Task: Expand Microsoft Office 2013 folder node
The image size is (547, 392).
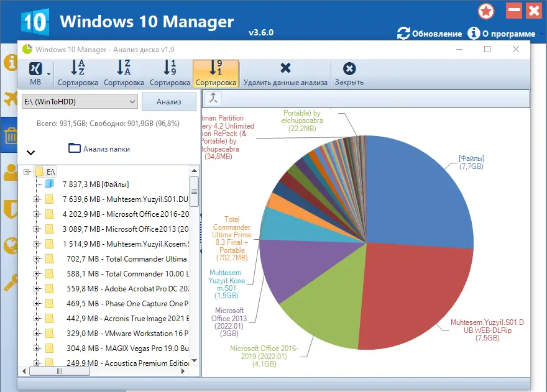Action: pyautogui.click(x=36, y=229)
